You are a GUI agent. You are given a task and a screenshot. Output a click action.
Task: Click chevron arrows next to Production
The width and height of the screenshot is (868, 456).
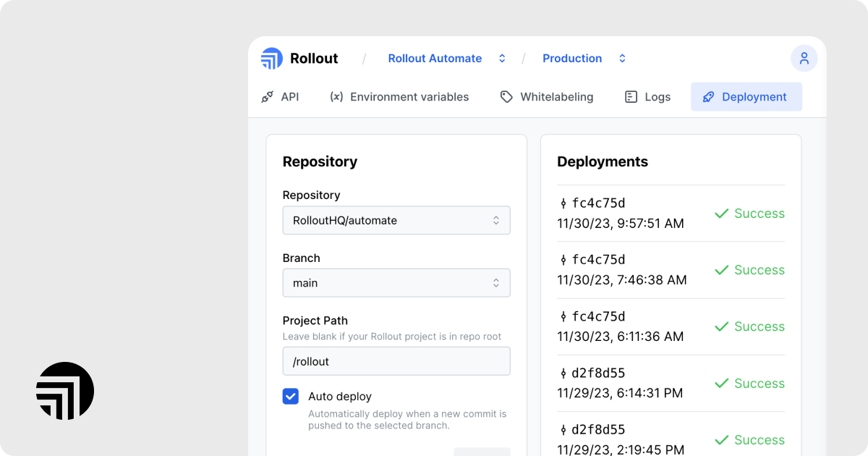(622, 59)
